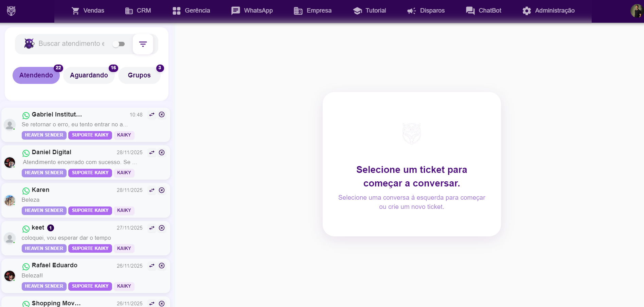The image size is (644, 307).
Task: Switch to the Grupos tab
Action: tap(139, 75)
